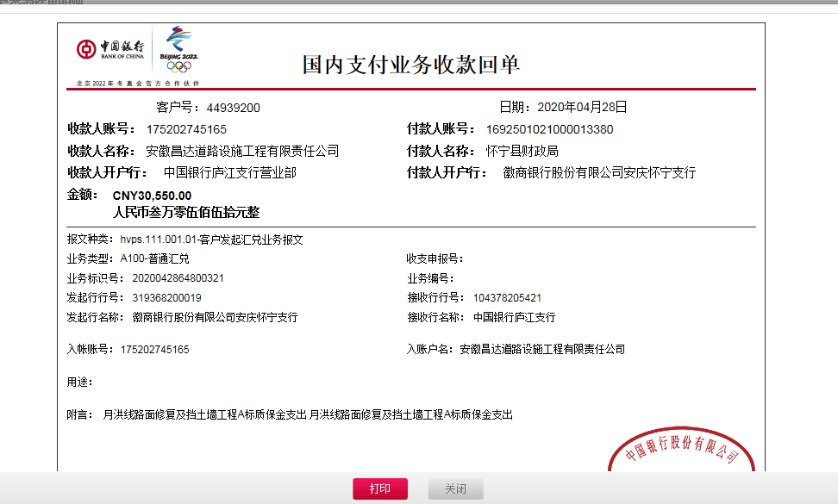This screenshot has height=504, width=838.
Task: Click the grey 关闭 (Close) button
Action: point(455,488)
